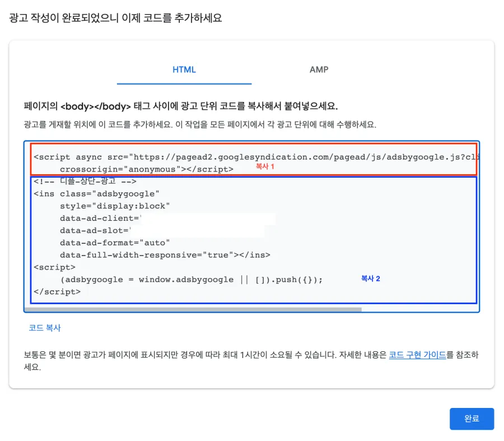504x441 pixels.
Task: Click the 보통은 몇 분이면 note paragraph
Action: [251, 361]
